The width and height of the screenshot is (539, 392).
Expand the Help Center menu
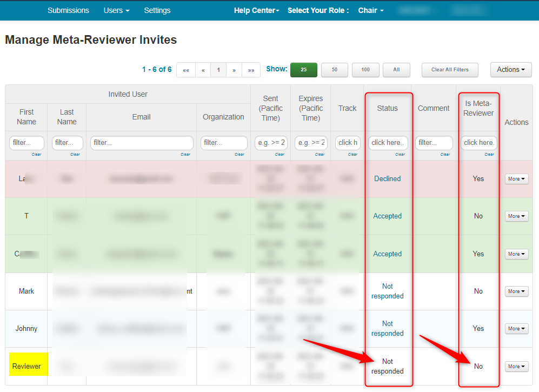(256, 10)
